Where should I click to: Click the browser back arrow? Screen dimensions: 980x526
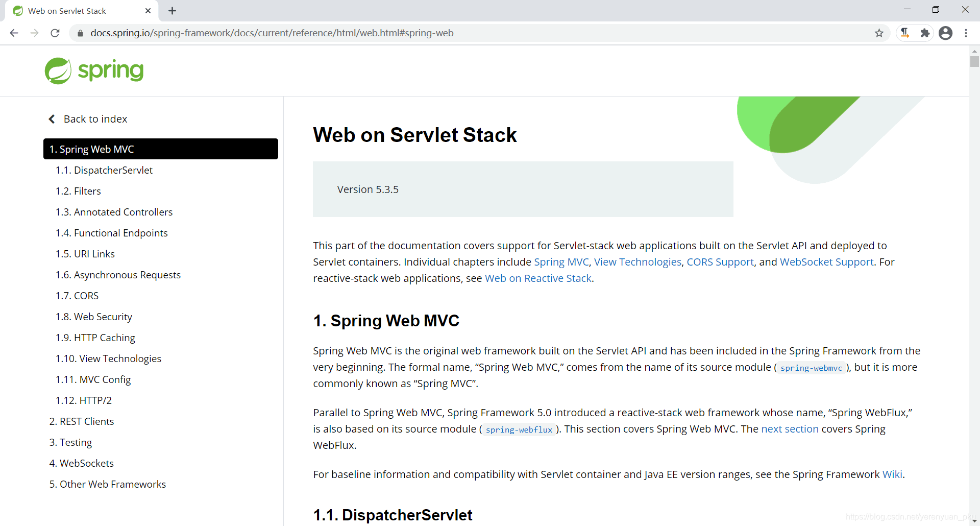14,33
